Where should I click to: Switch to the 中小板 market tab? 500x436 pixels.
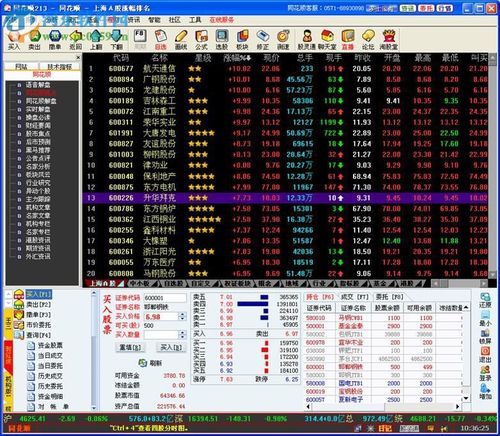(140, 283)
